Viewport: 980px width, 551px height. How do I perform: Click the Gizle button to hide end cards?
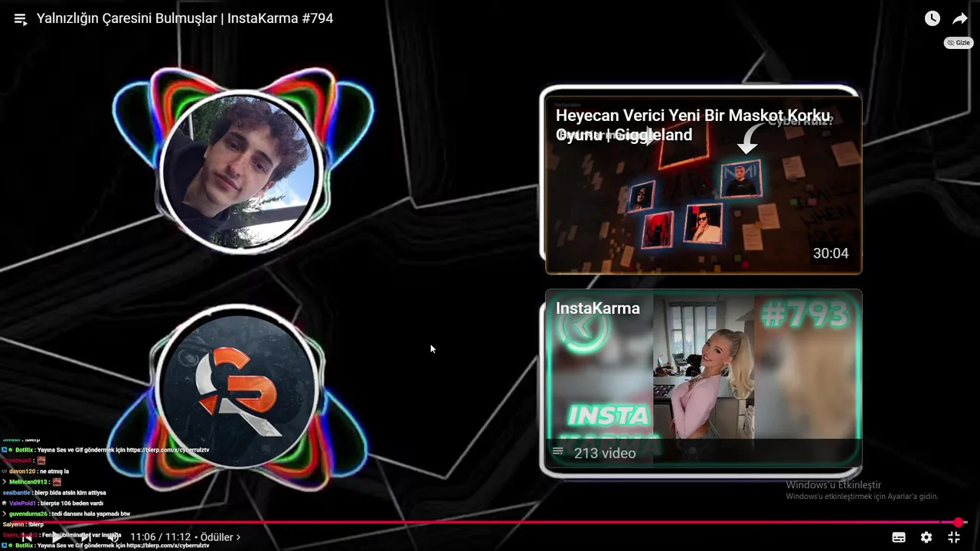(x=959, y=43)
